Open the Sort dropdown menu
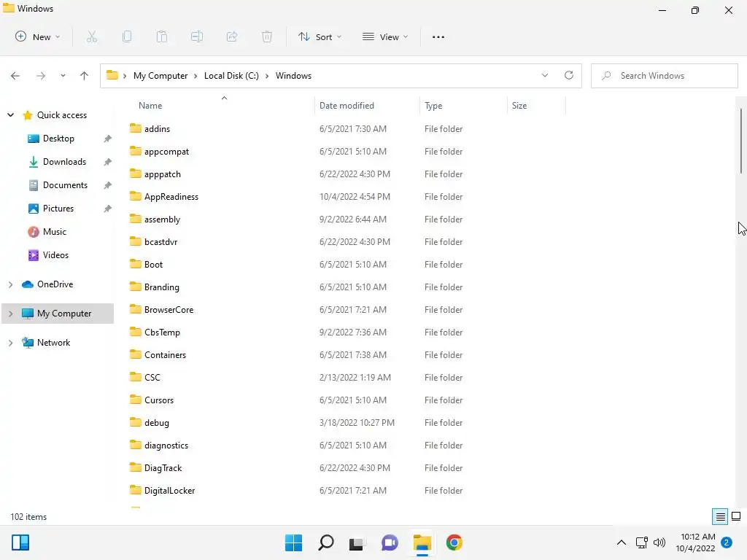Screen dimensions: 747x560 [x=320, y=36]
